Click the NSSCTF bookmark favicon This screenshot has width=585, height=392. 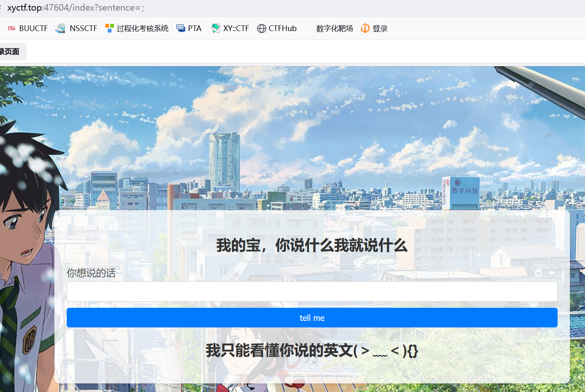coord(61,28)
